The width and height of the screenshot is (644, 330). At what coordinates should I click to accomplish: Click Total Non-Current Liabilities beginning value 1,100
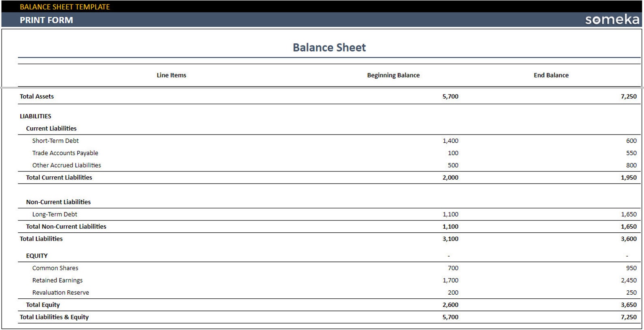450,227
